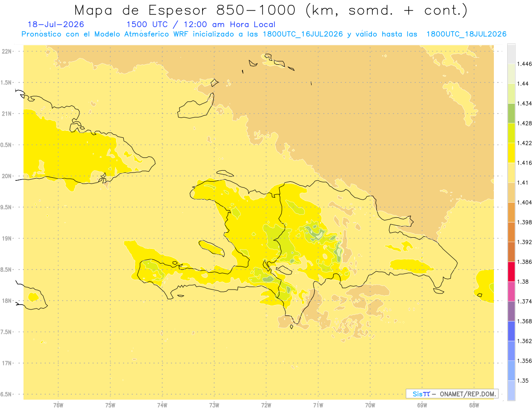The height and width of the screenshot is (411, 532).
Task: Click the legend value '1.392'
Action: [524, 242]
